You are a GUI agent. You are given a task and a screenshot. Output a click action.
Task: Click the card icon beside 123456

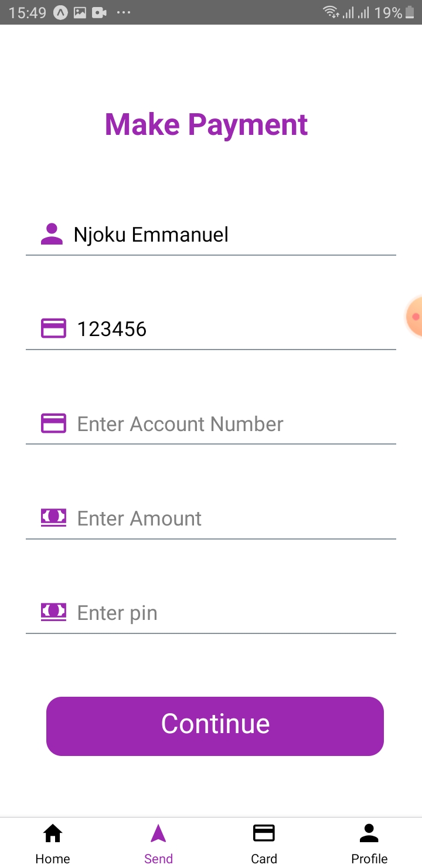(x=53, y=328)
